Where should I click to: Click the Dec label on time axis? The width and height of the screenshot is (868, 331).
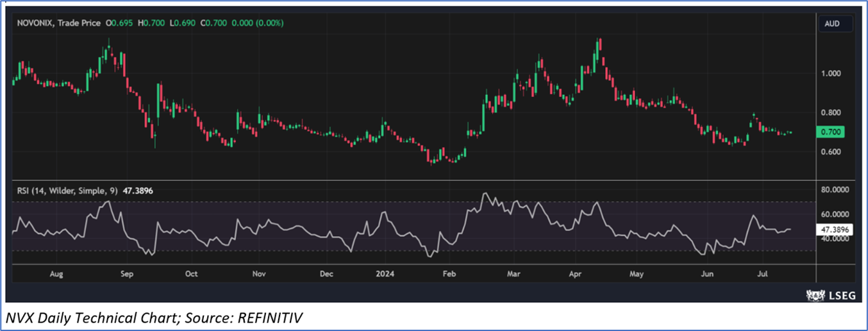pyautogui.click(x=326, y=274)
